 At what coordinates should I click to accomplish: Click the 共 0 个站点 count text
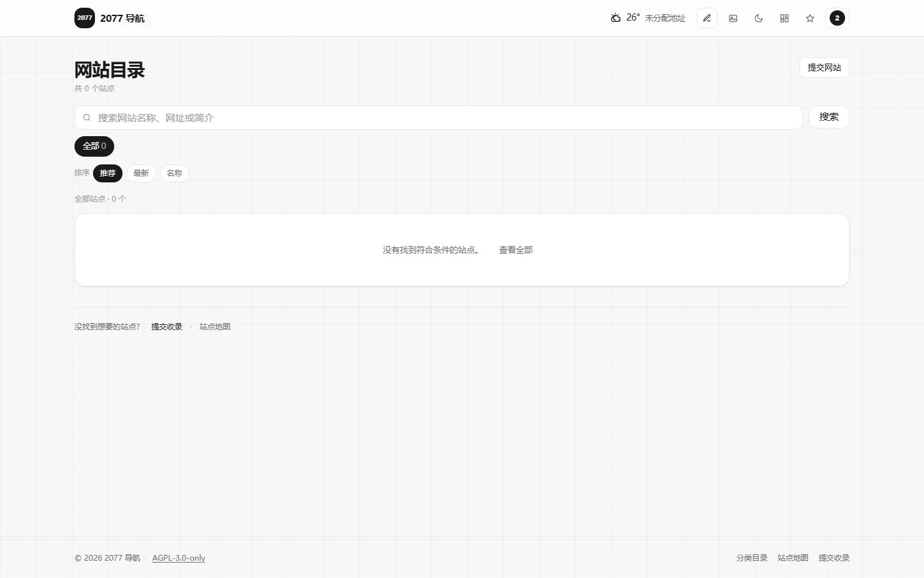click(x=94, y=89)
